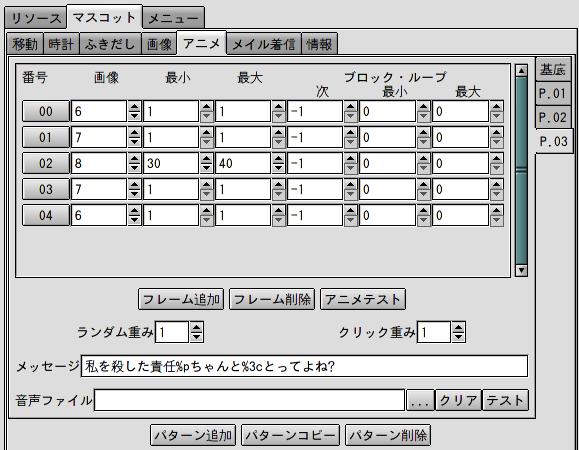Viewport: 579px width, 450px height.
Task: Increase ランダム重み value
Action: [x=196, y=327]
